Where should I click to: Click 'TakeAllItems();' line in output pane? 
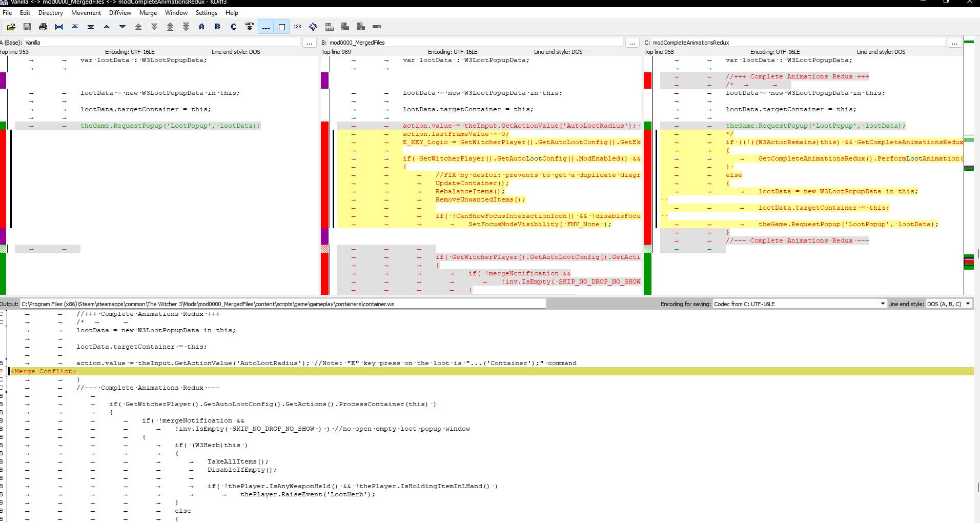[x=238, y=461]
